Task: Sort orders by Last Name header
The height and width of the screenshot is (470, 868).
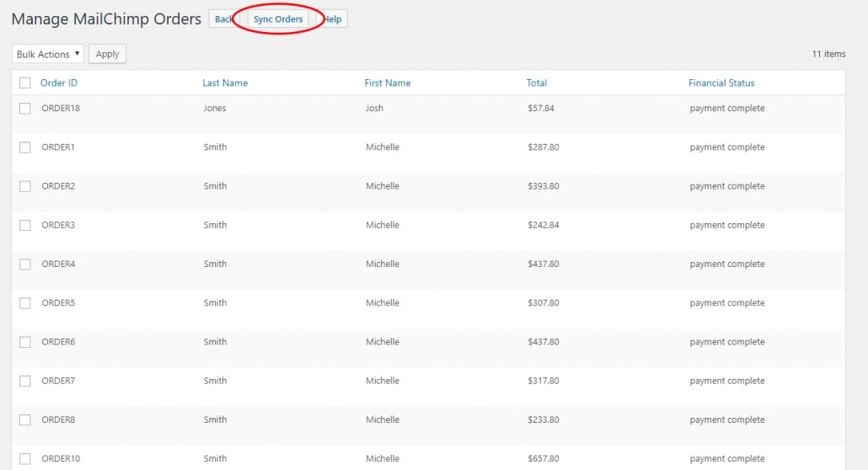Action: [225, 83]
